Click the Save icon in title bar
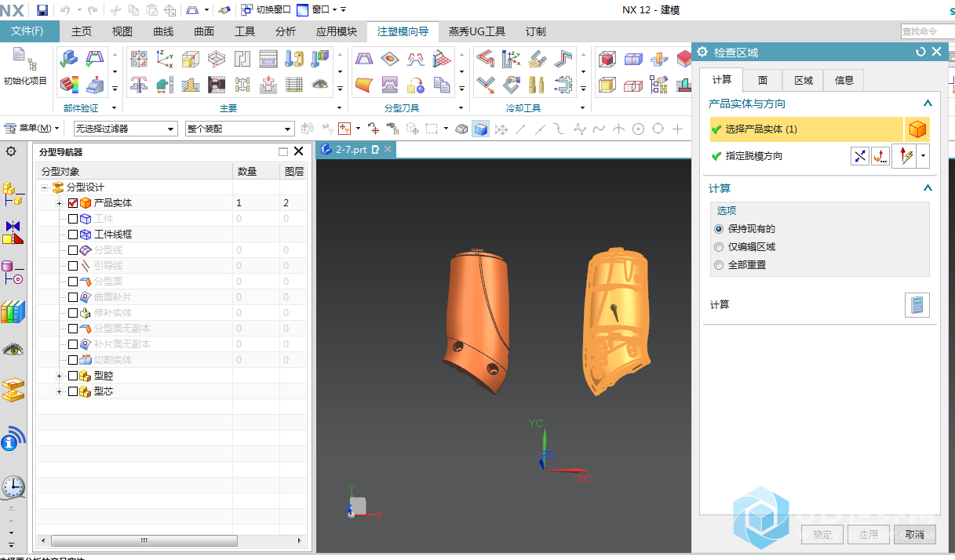This screenshot has height=560, width=955. tap(42, 9)
